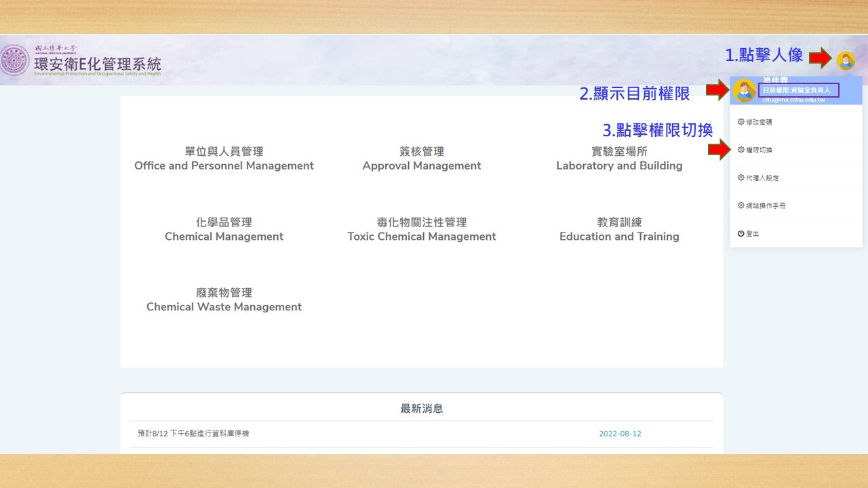868x488 pixels.
Task: Click the gear icon beside 網站操作手冊
Action: tap(741, 205)
